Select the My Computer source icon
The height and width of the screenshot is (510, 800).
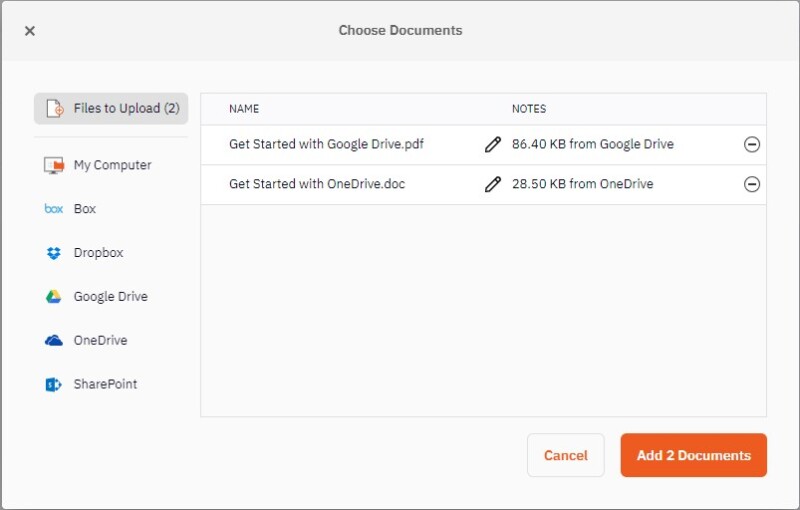[x=54, y=165]
